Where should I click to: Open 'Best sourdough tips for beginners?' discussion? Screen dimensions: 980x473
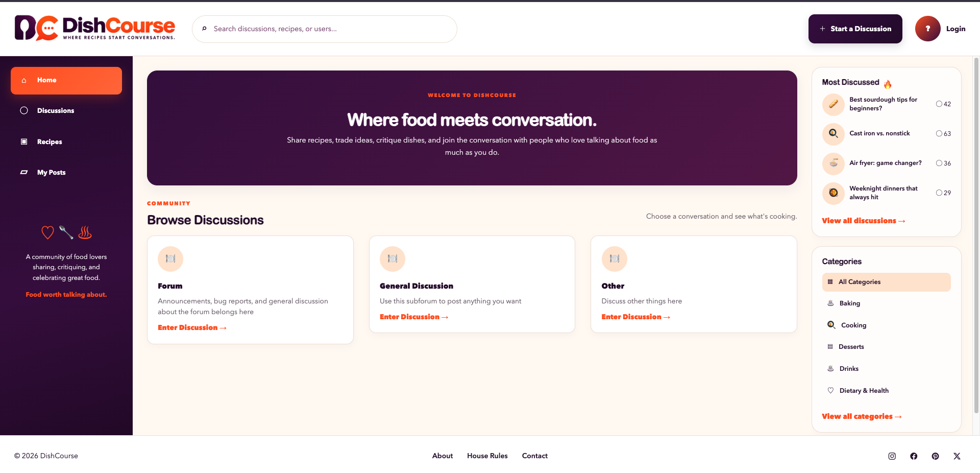883,104
